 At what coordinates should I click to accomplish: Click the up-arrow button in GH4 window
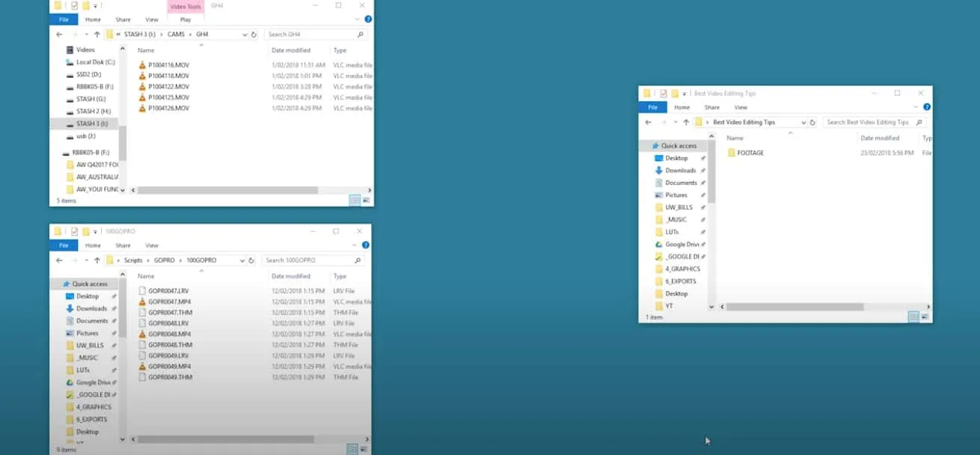click(97, 34)
